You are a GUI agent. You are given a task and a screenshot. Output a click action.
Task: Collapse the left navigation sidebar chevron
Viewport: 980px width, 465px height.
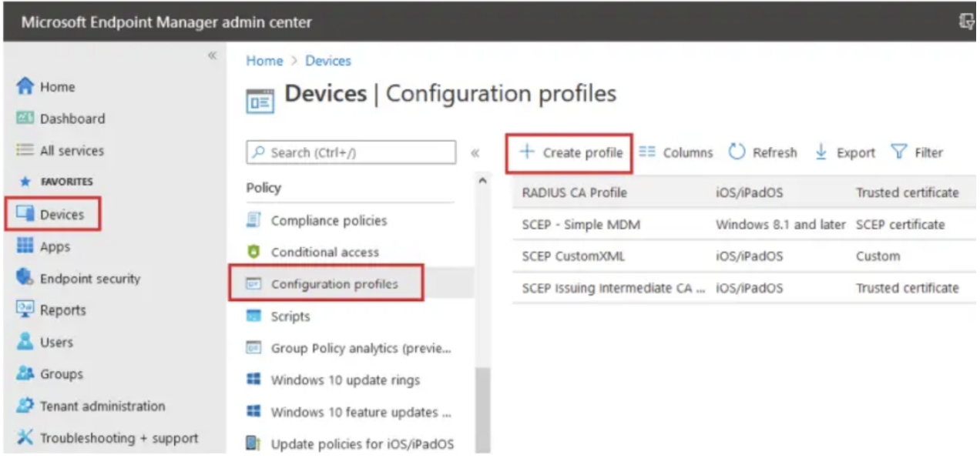(212, 55)
